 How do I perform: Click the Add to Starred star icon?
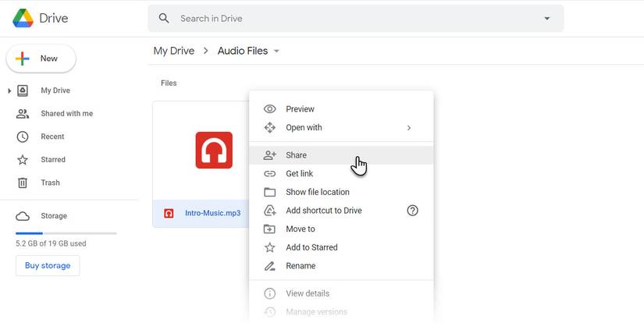tap(269, 247)
